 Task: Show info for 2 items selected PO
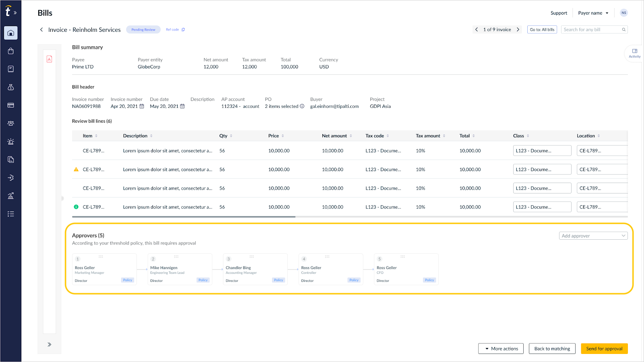pyautogui.click(x=302, y=106)
